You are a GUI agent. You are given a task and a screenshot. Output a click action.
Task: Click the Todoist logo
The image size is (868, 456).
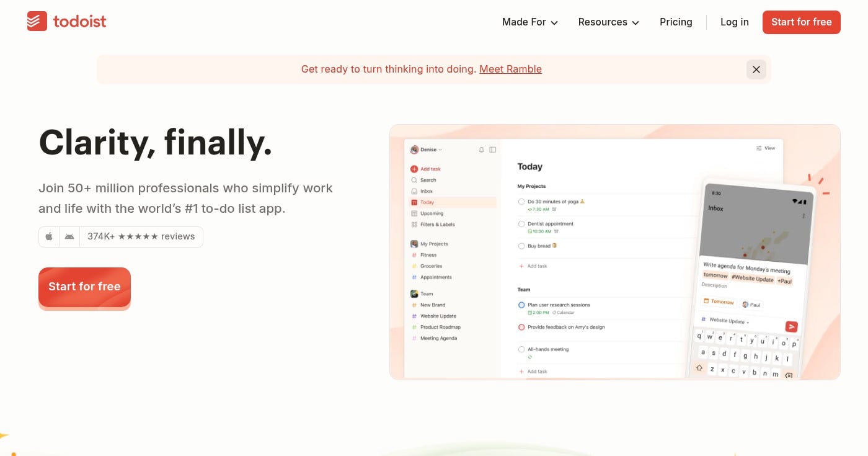[x=66, y=22]
